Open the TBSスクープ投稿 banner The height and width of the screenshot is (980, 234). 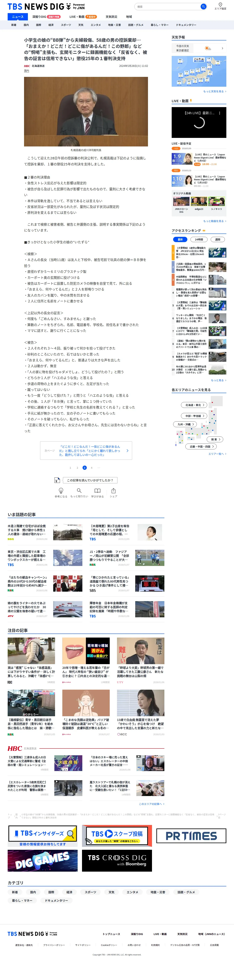(117, 836)
